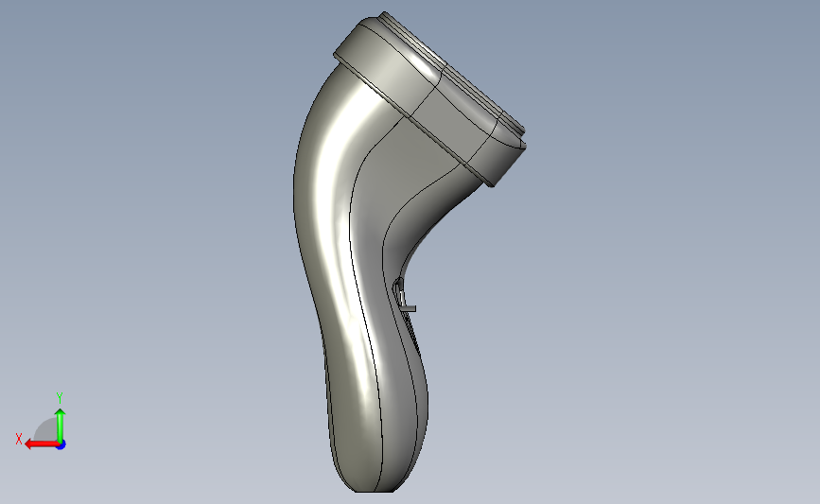Click the green Y axis arrow of the triad
The image size is (820, 504).
pos(61,426)
